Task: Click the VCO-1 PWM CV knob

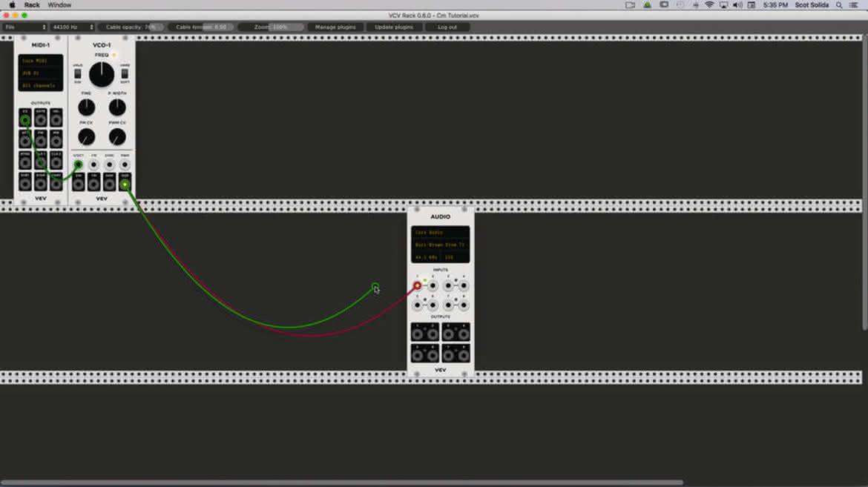Action: click(x=117, y=136)
